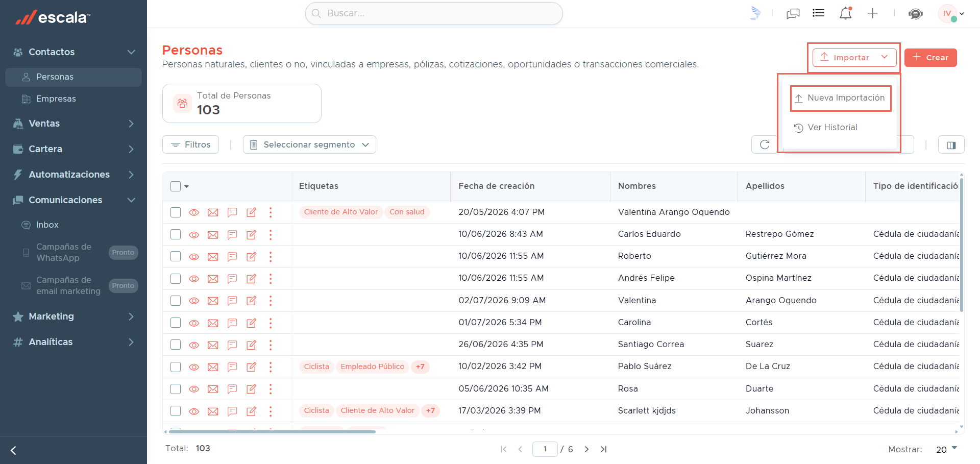
Task: Open the Filtros button
Action: [190, 144]
